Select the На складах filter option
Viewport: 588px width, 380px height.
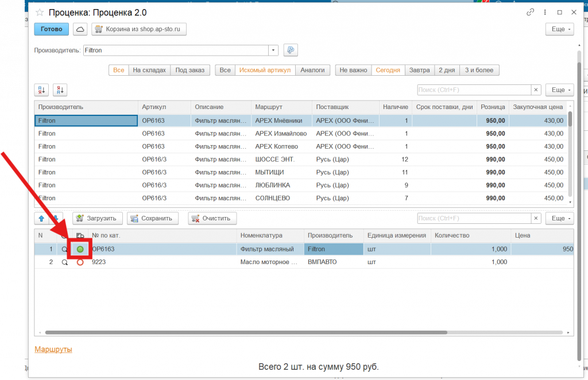tap(149, 70)
